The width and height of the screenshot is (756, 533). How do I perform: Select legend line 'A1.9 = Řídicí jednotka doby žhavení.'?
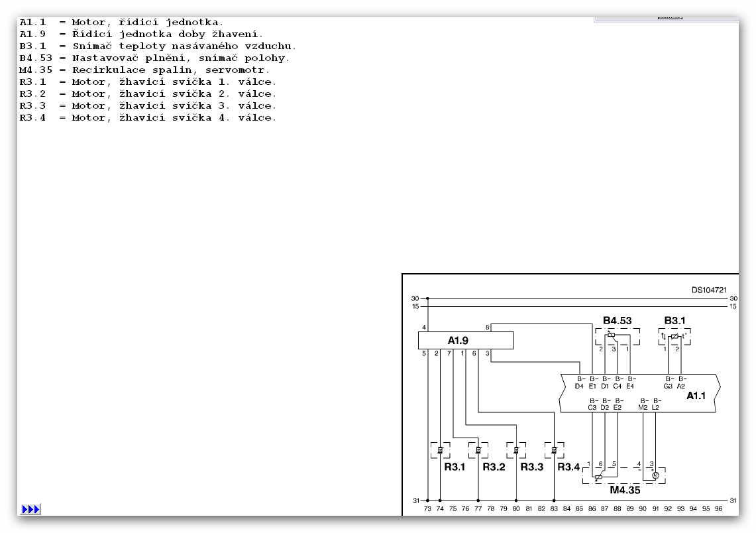(142, 34)
